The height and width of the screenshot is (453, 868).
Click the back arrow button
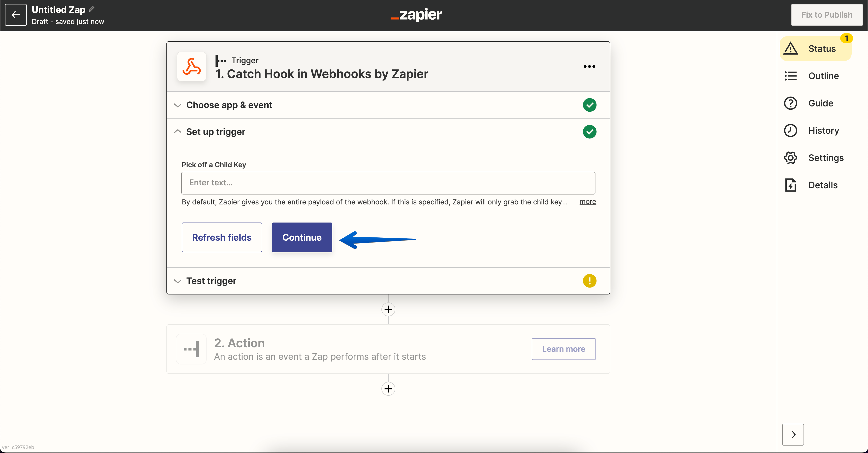coord(16,15)
